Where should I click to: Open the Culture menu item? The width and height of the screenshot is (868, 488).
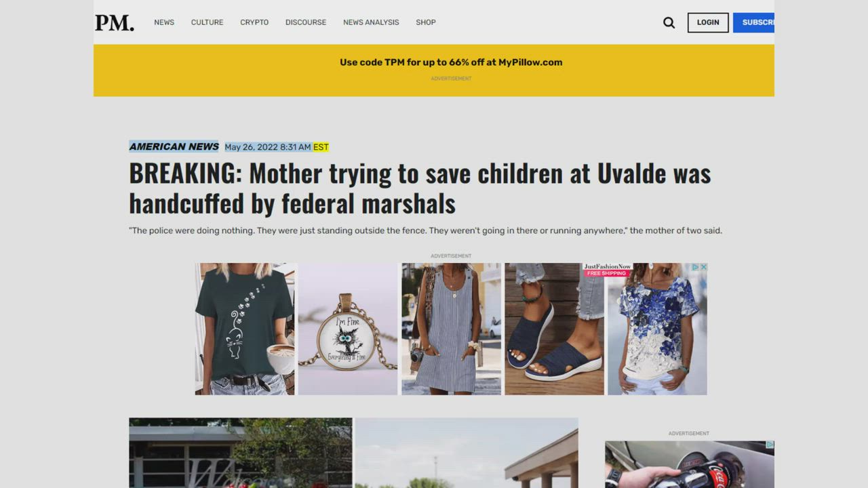207,22
